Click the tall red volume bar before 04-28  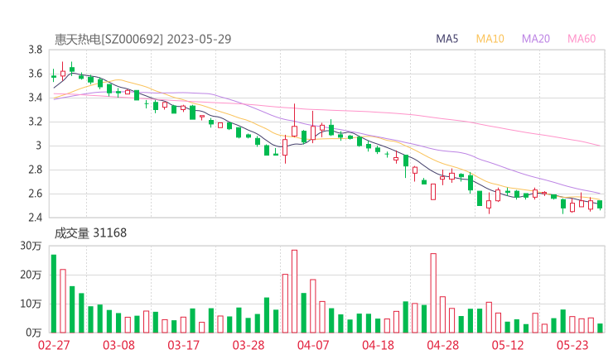[x=433, y=293]
